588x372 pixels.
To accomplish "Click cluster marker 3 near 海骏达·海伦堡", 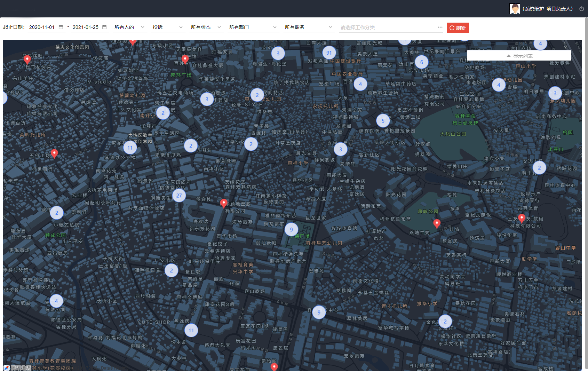I will pyautogui.click(x=278, y=53).
